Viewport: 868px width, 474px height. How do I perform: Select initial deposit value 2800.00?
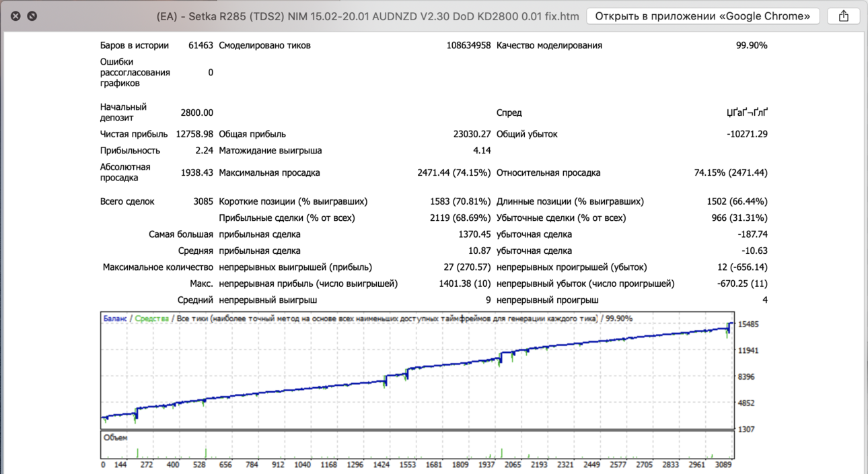pyautogui.click(x=196, y=113)
